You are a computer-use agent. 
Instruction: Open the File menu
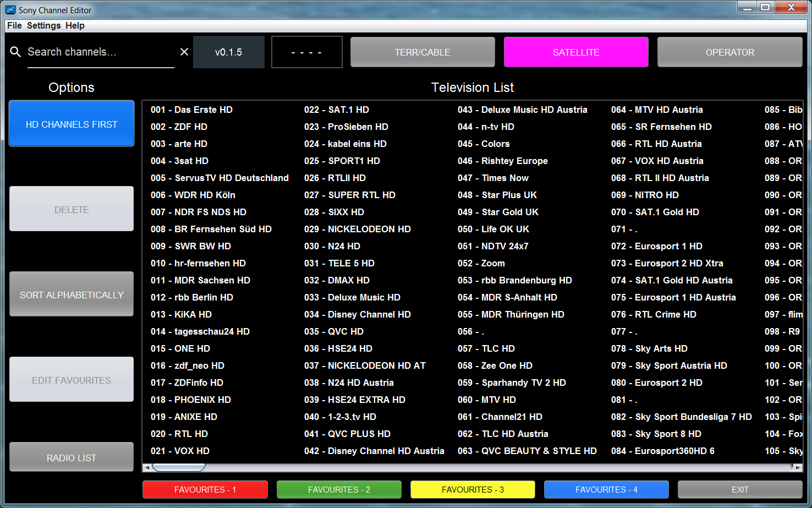point(14,25)
